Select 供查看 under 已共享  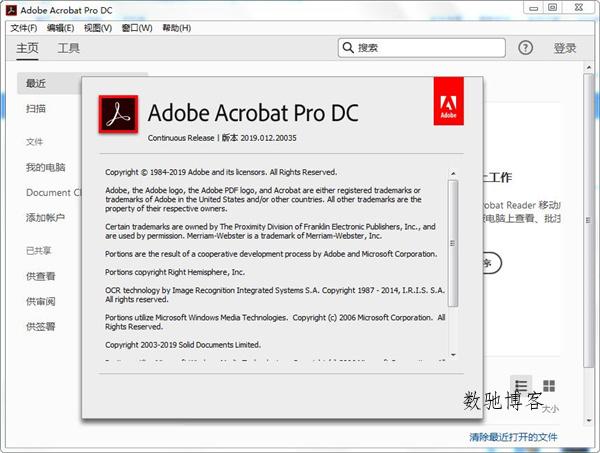point(41,276)
